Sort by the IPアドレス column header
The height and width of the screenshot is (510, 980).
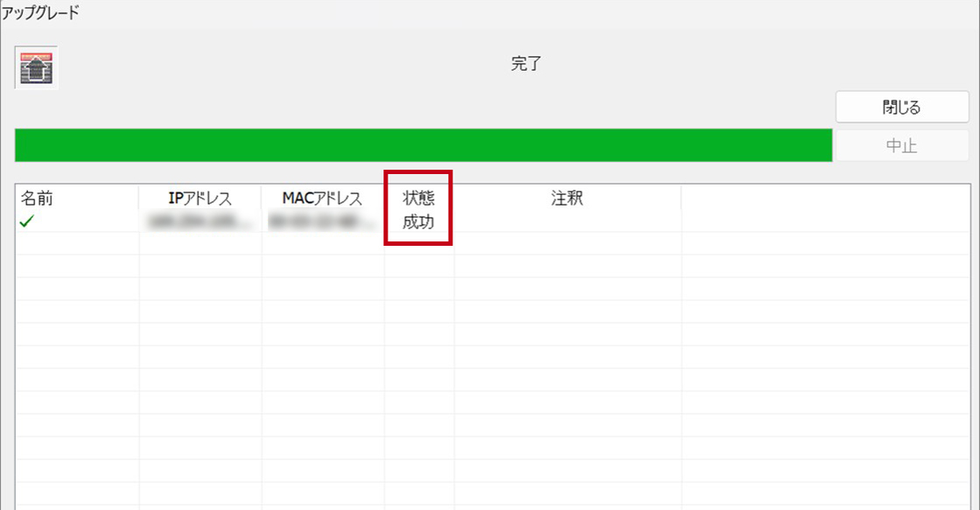pyautogui.click(x=200, y=198)
